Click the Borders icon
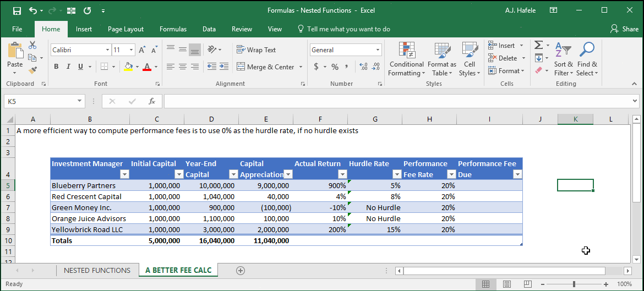The height and width of the screenshot is (291, 644). [105, 67]
